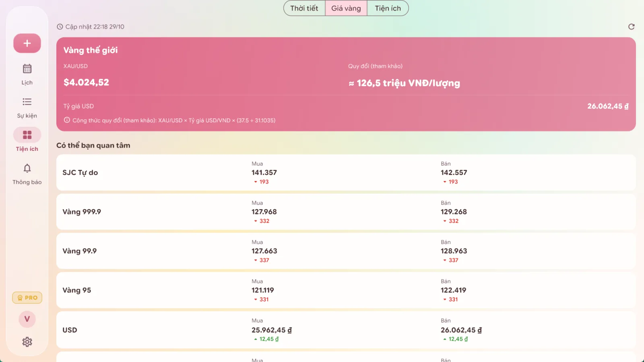Click the SJC Tự do row label
Image resolution: width=644 pixels, height=362 pixels.
(80, 173)
